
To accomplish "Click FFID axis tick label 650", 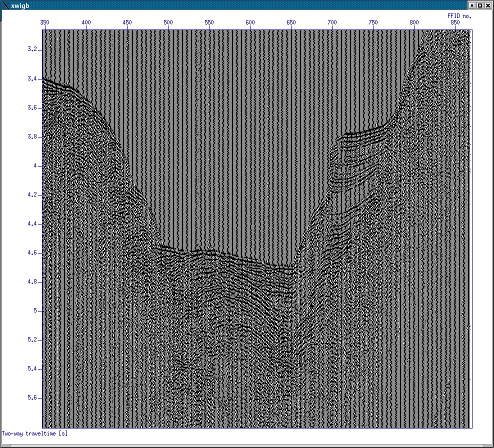I will (291, 22).
